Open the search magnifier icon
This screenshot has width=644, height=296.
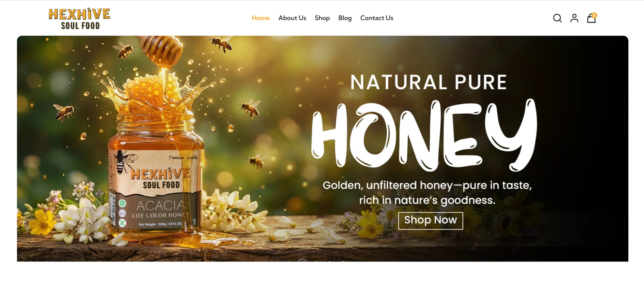pos(557,18)
